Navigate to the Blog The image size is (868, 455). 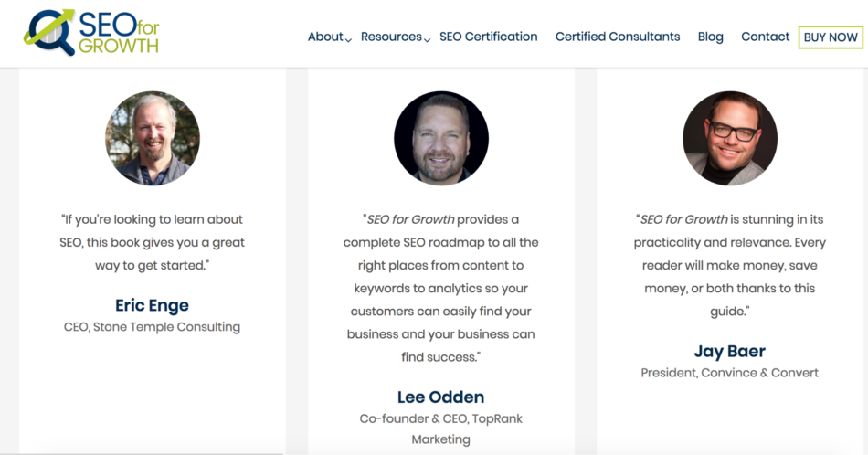(710, 37)
